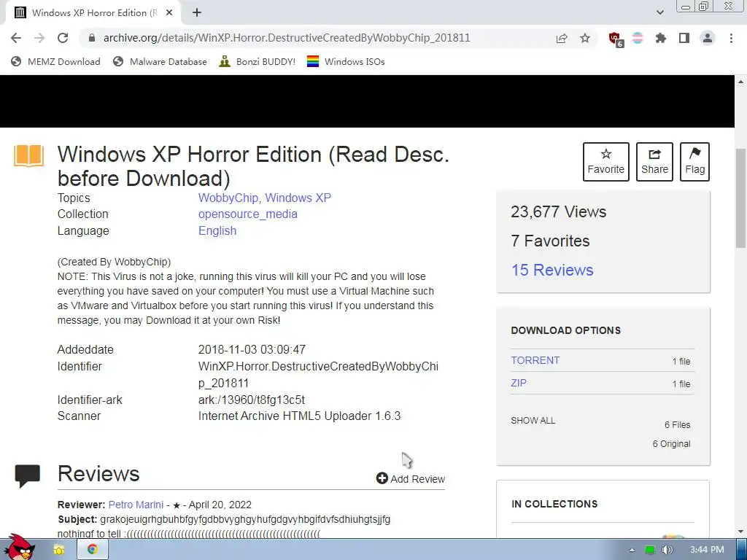Click the browser forward arrow
747x560 pixels.
tap(39, 38)
